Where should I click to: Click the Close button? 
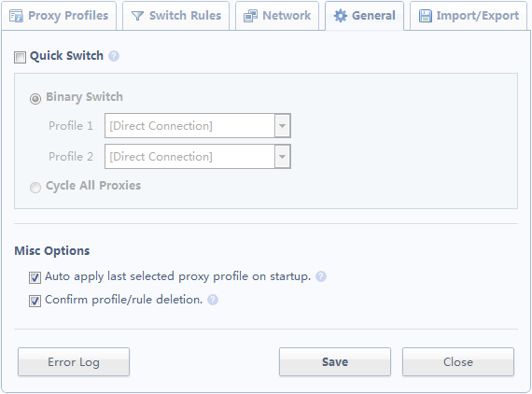click(458, 361)
